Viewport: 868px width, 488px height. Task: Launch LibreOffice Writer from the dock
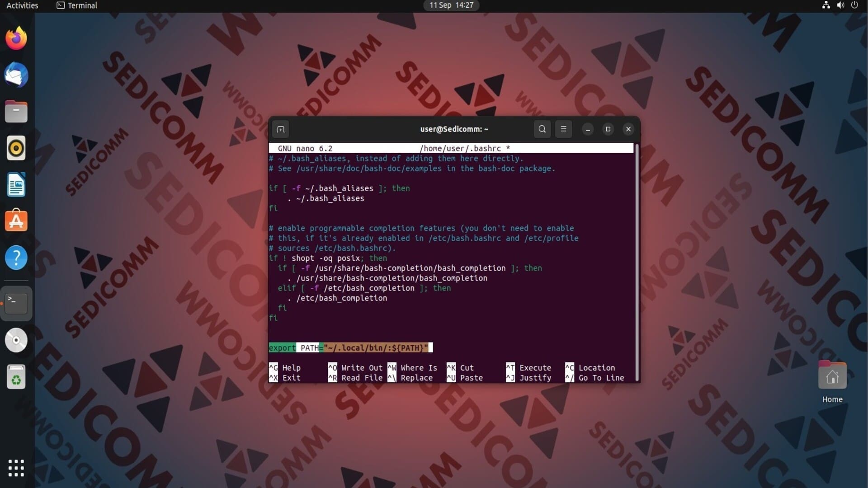tap(16, 185)
